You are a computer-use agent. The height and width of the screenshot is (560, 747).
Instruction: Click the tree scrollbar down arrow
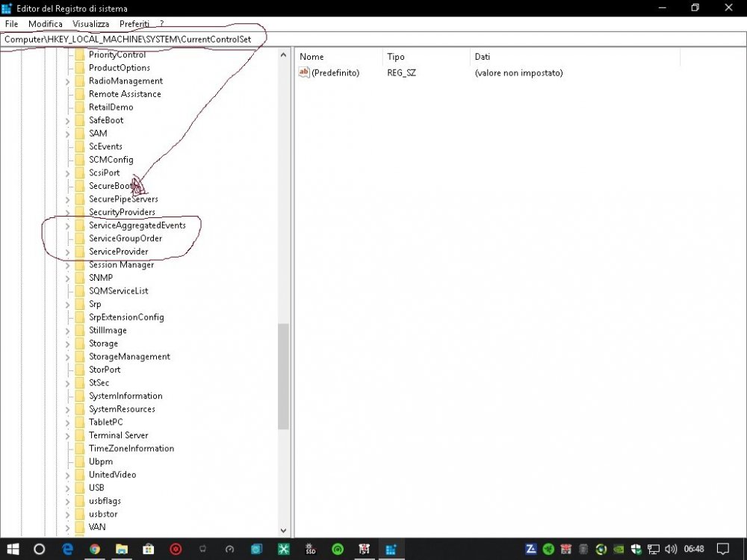tap(283, 530)
